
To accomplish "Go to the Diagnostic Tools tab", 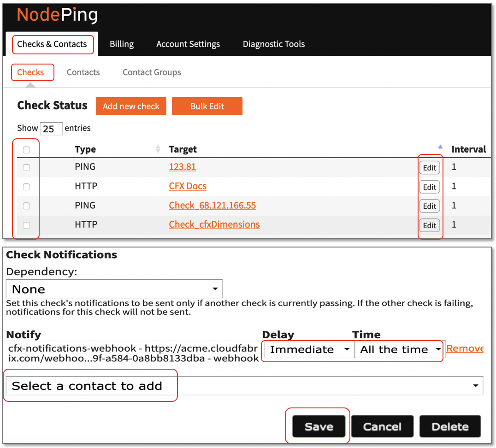I will point(274,44).
